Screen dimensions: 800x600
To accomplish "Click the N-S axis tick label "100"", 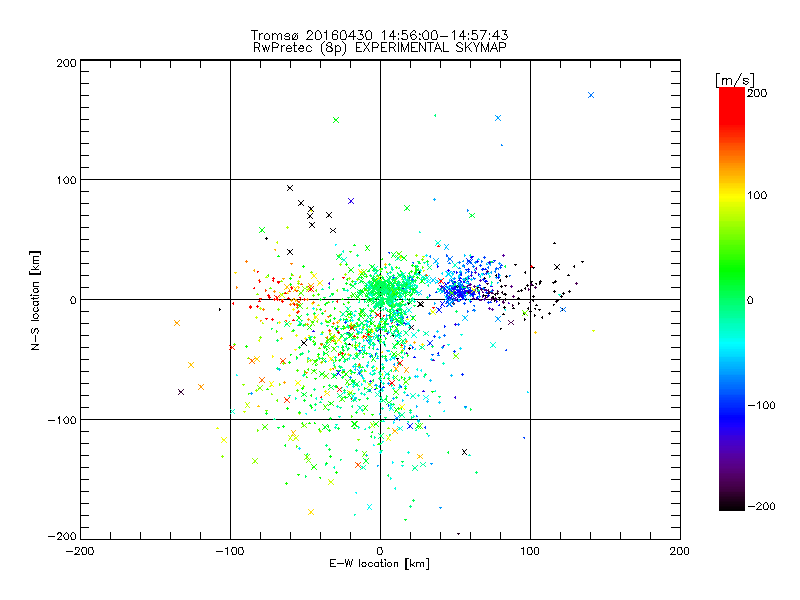I will coord(66,180).
